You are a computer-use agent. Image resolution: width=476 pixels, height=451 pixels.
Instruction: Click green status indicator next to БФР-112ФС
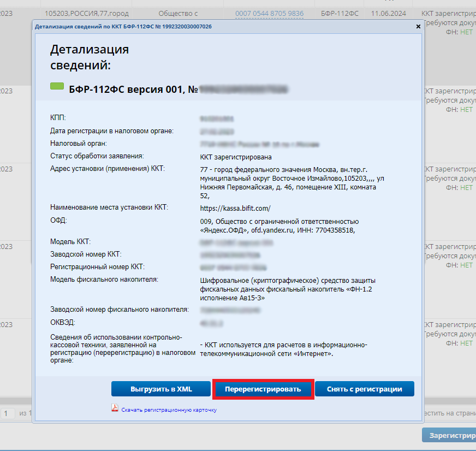coord(57,86)
